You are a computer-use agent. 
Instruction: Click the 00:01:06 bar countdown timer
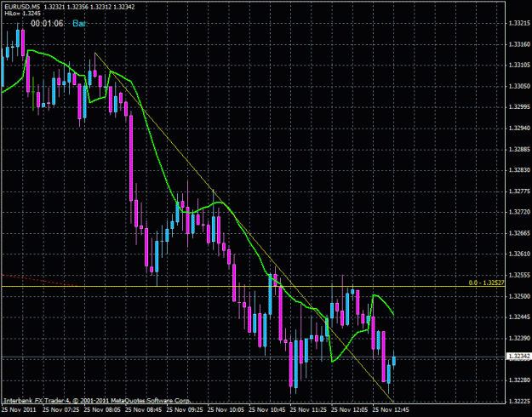click(x=47, y=24)
